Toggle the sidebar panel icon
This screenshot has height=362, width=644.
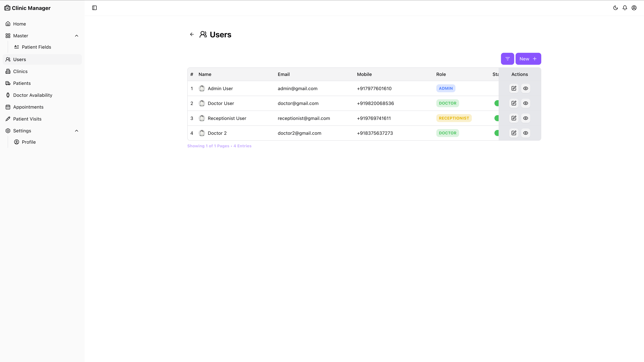click(x=94, y=8)
